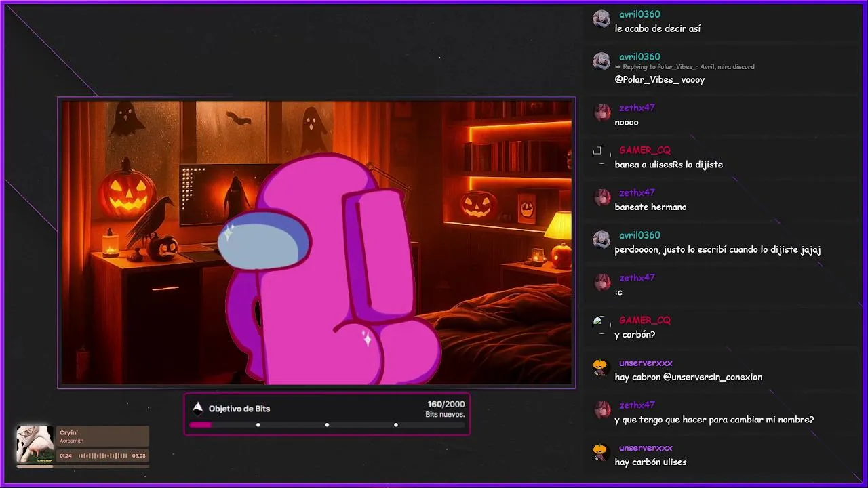The width and height of the screenshot is (868, 488).
Task: Open username GAMER_CQ above 'y carbón?'
Action: (644, 320)
